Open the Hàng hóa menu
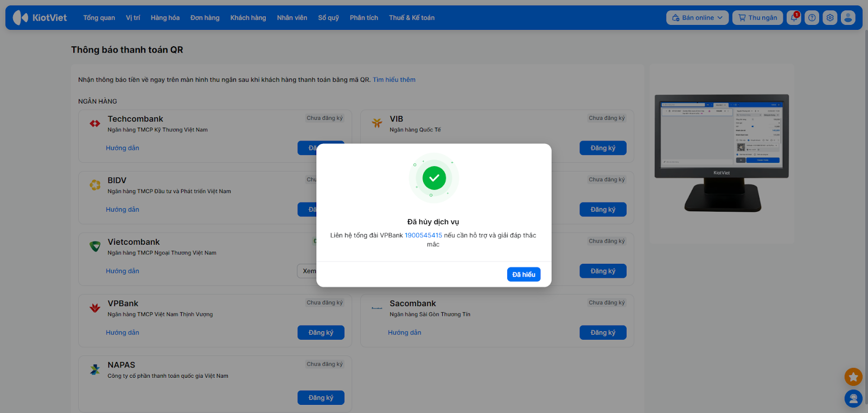Screen dimensions: 868x413 click(165, 17)
